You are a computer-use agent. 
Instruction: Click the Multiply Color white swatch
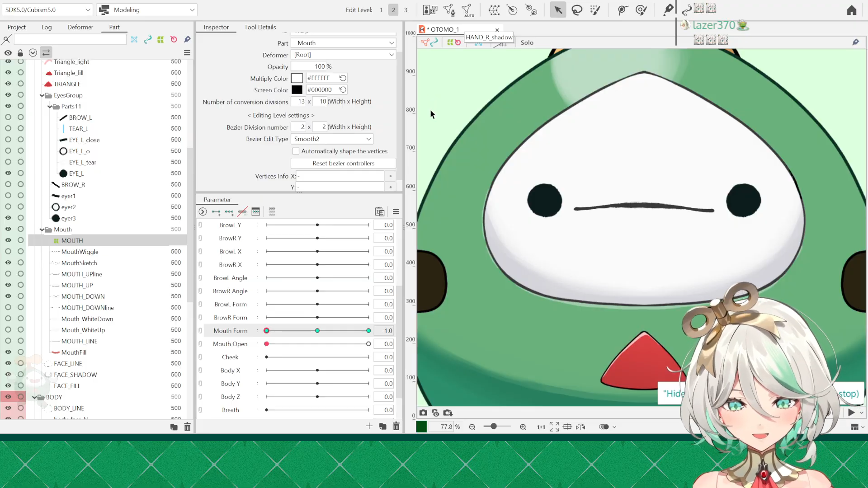click(297, 78)
